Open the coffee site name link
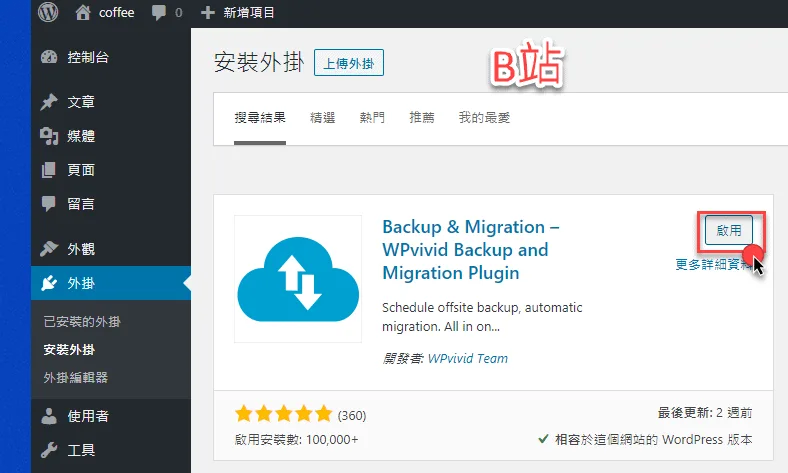 point(117,13)
